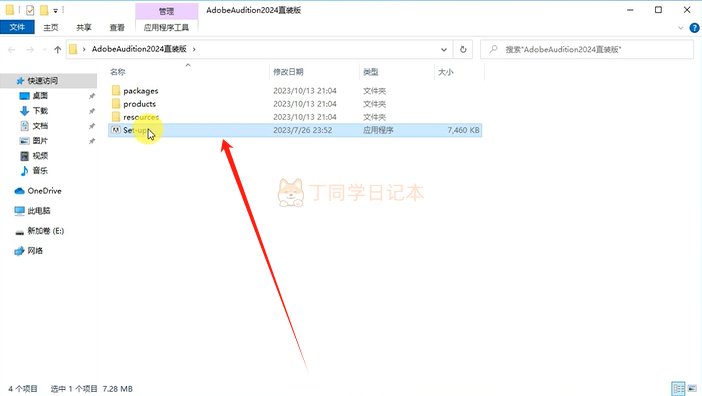This screenshot has width=702, height=396.
Task: Click the products folder icon
Action: click(116, 104)
